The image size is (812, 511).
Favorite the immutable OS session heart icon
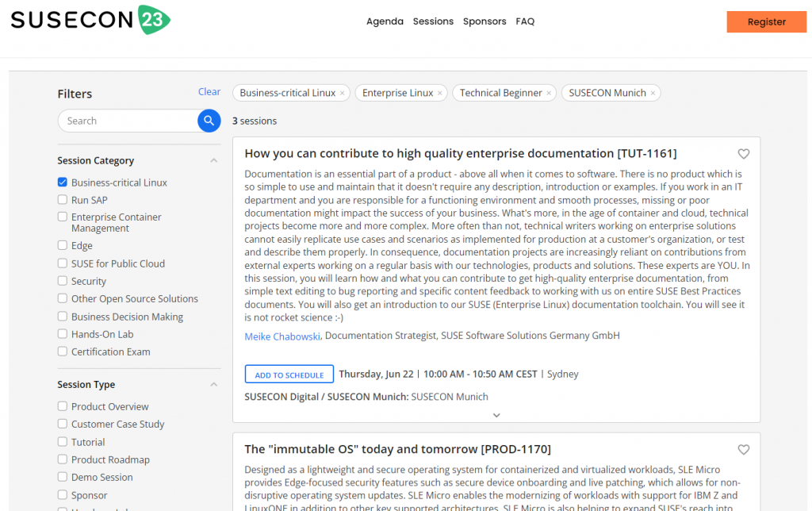pos(743,450)
